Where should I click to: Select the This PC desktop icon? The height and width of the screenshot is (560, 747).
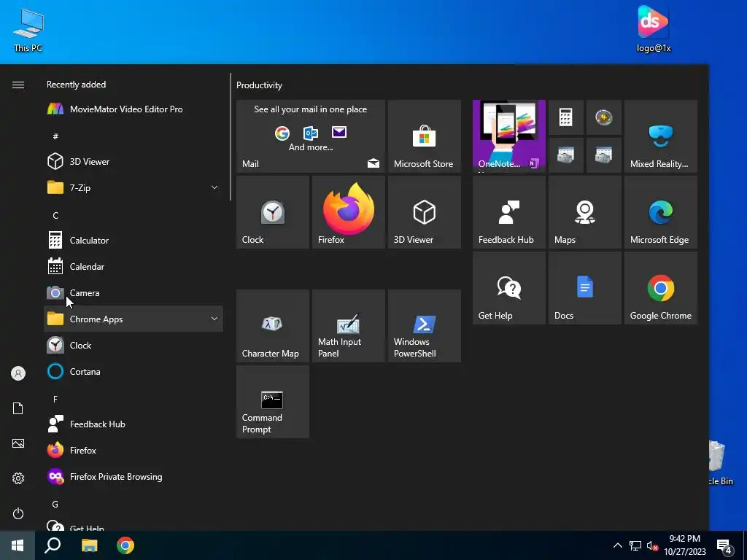(x=28, y=29)
